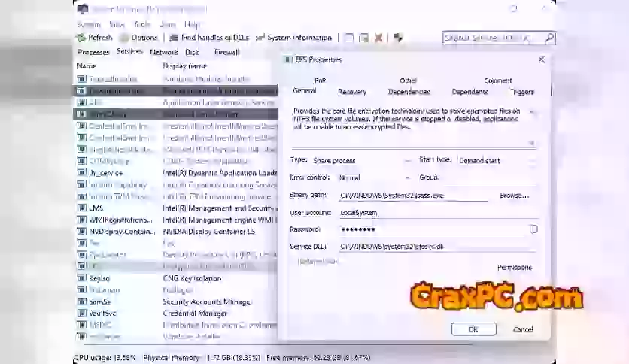
Task: Click the User account field with LocalSystem
Action: [437, 213]
